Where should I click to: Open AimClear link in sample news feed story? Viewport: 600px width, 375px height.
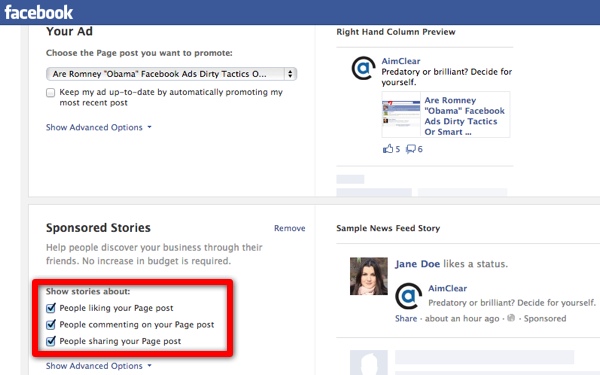(447, 289)
